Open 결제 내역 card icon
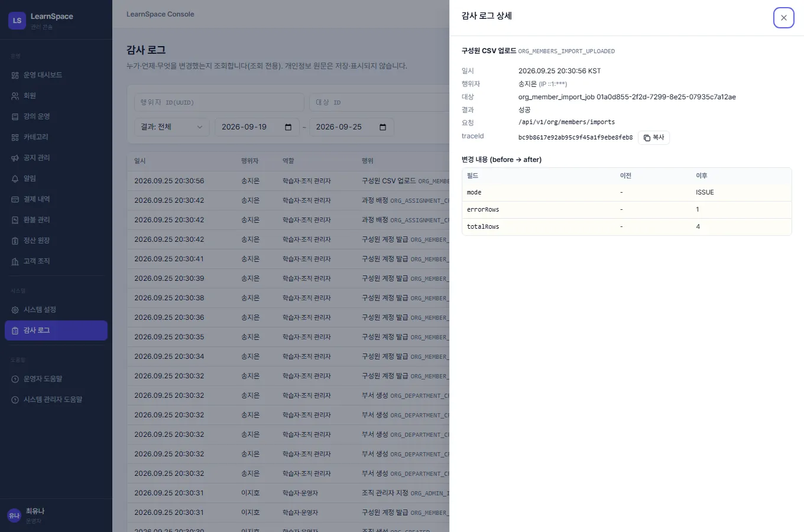804x532 pixels. (15, 199)
